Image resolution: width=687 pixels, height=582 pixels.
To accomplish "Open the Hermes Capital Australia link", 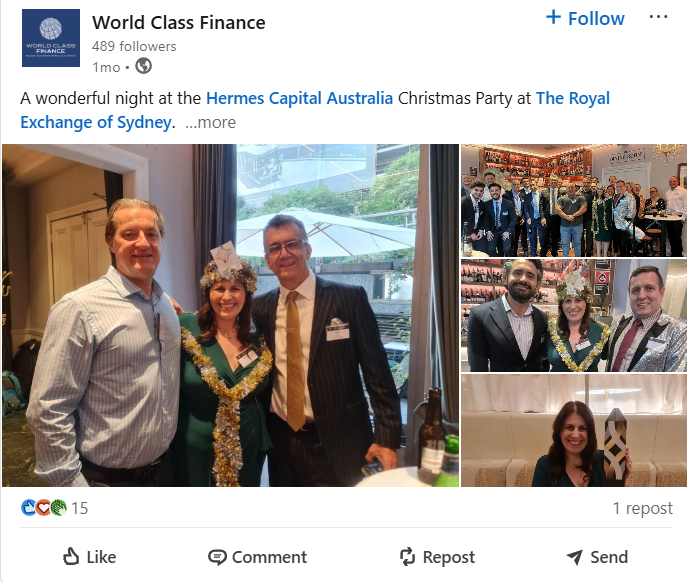I will [x=300, y=98].
